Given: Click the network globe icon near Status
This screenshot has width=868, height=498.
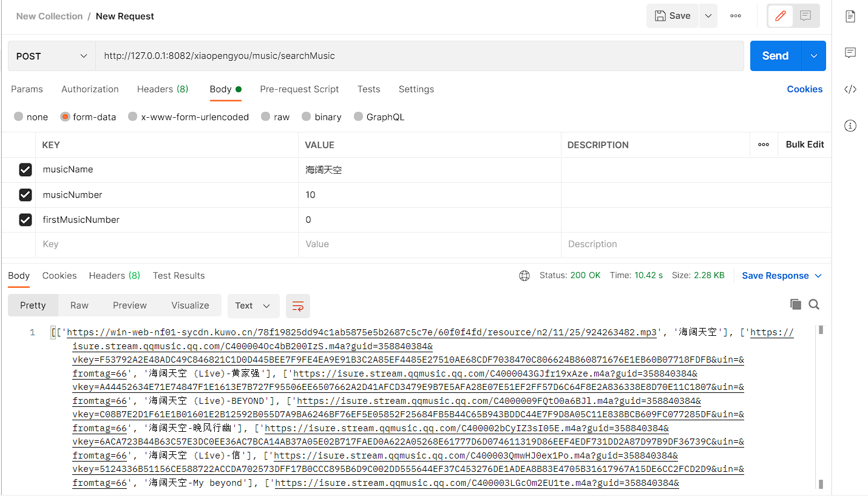Looking at the screenshot, I should [524, 275].
